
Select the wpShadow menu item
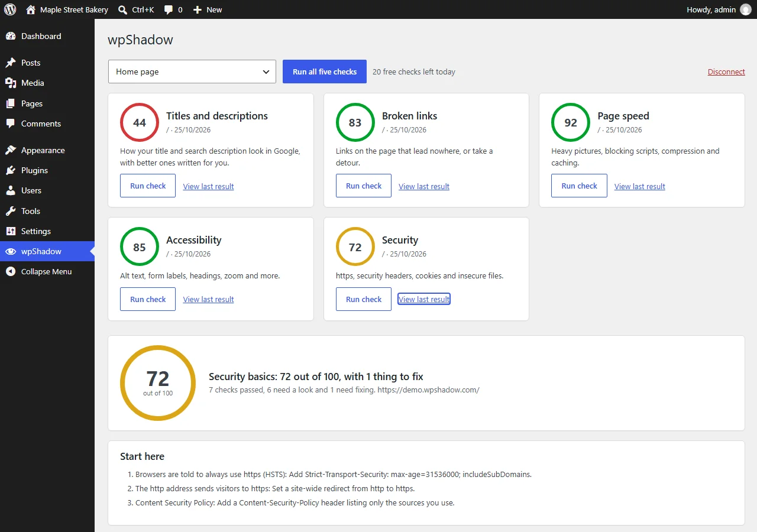[x=47, y=251]
